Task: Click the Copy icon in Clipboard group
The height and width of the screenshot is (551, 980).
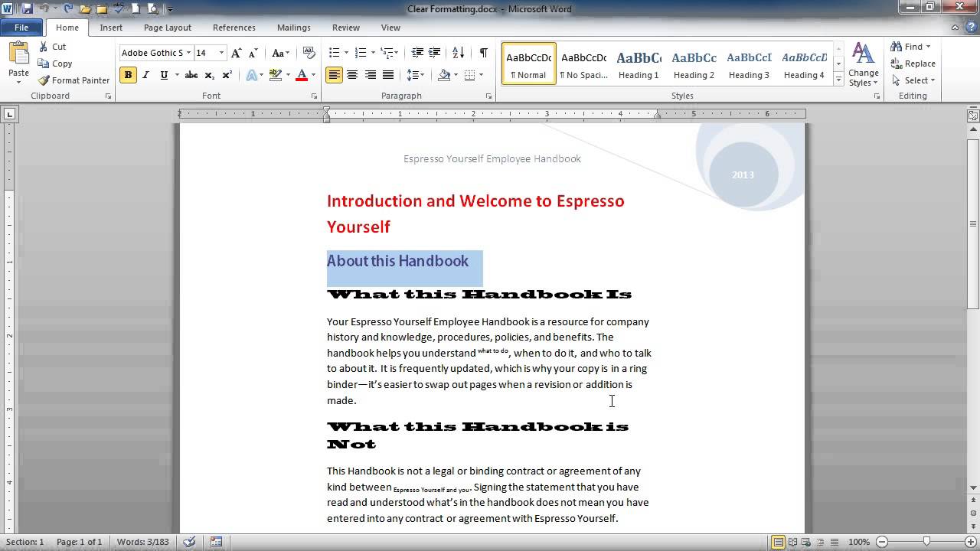Action: pyautogui.click(x=44, y=64)
